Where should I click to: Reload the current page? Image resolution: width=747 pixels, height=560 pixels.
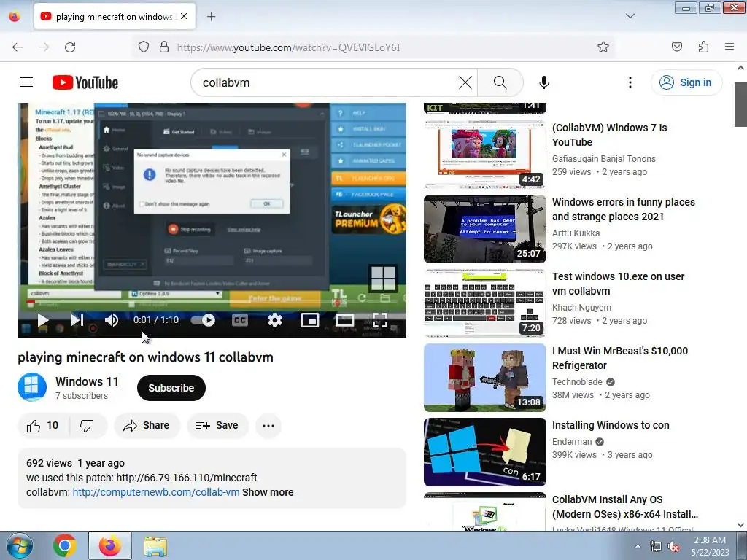click(x=70, y=47)
